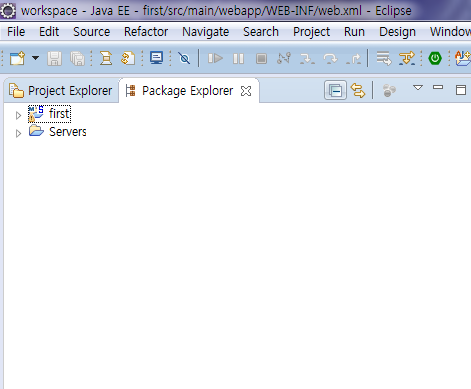This screenshot has height=389, width=471.
Task: Click the refresh page-with-arrows toolbar icon
Action: (x=128, y=58)
